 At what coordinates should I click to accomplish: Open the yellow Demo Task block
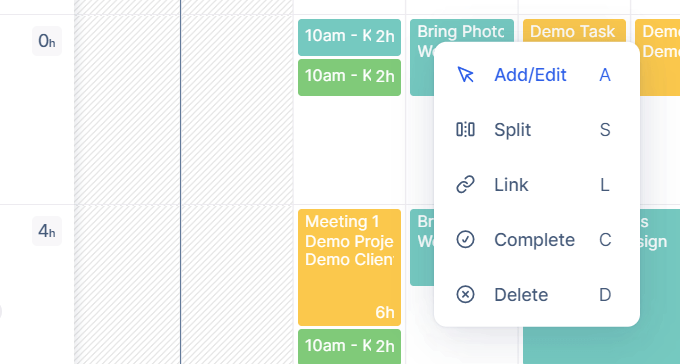(574, 31)
